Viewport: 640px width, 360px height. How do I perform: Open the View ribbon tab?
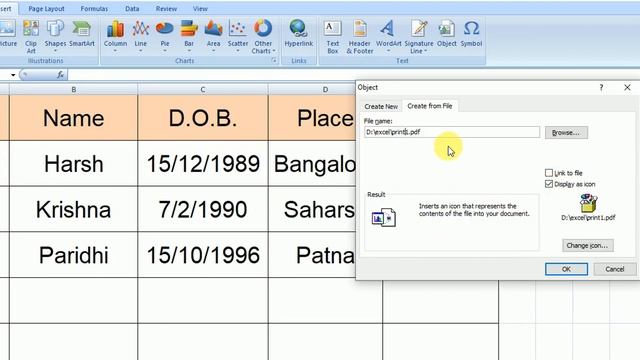200,9
